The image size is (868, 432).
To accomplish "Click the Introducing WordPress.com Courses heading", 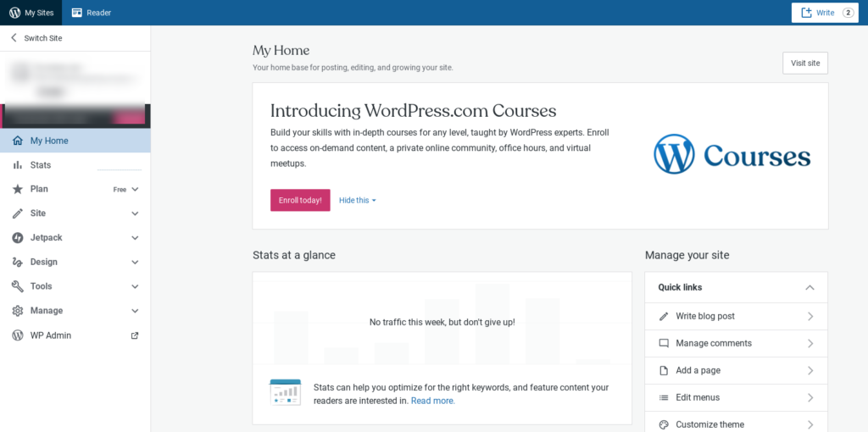I will point(413,111).
